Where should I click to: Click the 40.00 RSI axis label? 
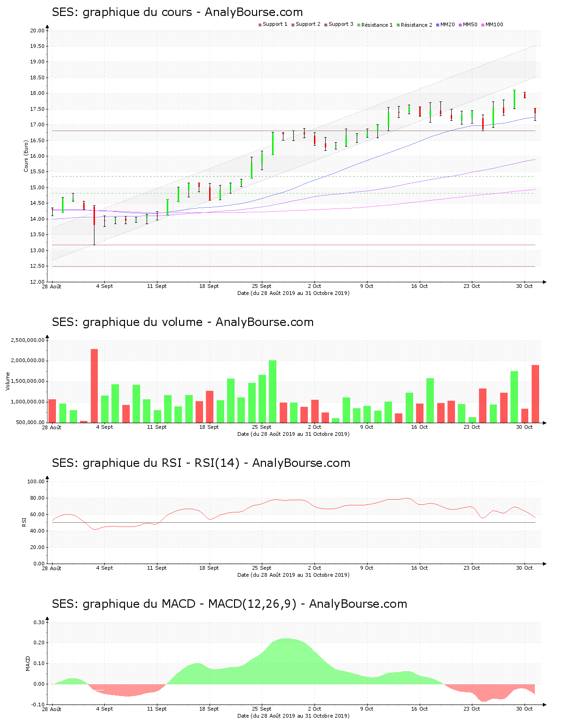coord(37,531)
